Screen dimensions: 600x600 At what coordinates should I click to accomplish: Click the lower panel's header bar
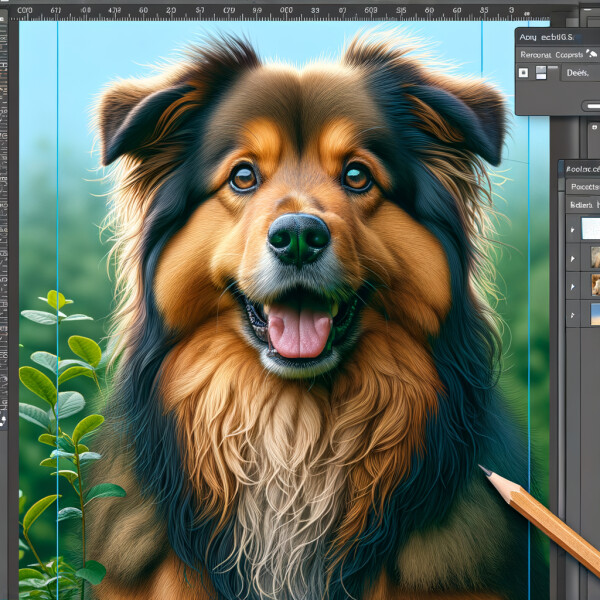pyautogui.click(x=580, y=168)
